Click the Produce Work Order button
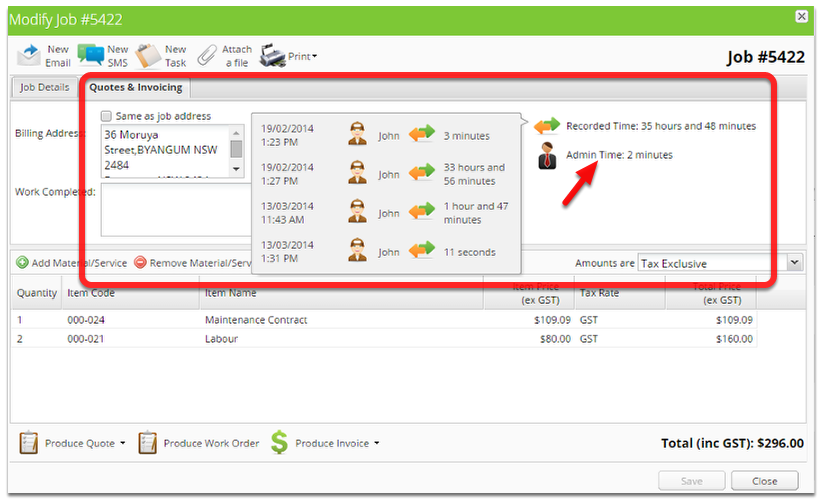The width and height of the screenshot is (821, 503). (199, 443)
